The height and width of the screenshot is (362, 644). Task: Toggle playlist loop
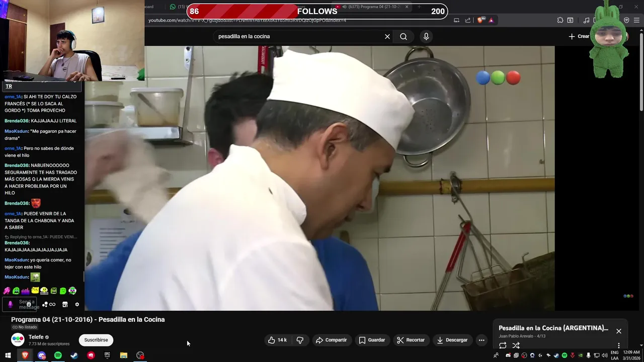tap(503, 345)
